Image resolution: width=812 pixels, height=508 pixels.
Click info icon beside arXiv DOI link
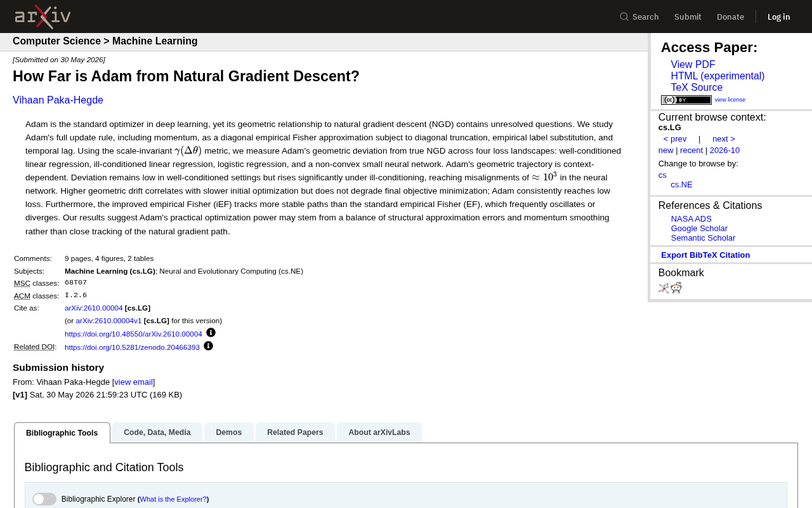[x=211, y=333]
